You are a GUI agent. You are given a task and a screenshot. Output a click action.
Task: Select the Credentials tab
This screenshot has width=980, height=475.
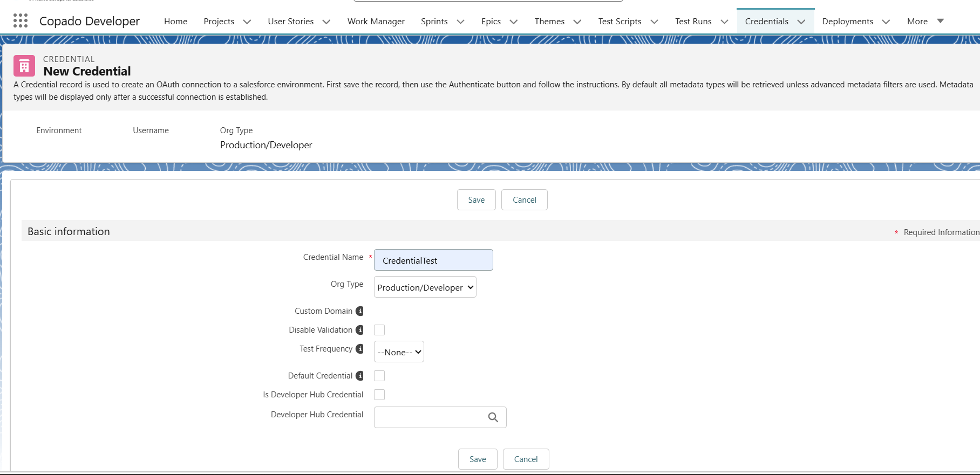click(767, 21)
